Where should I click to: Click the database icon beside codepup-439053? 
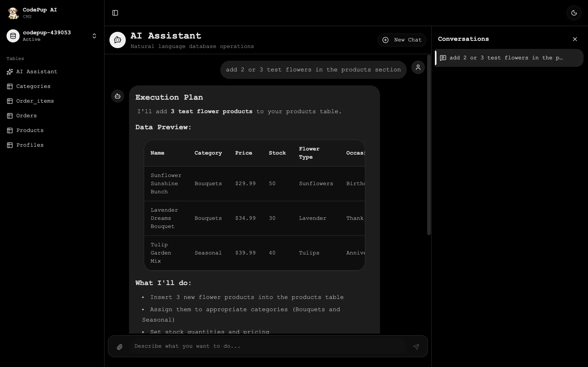pos(13,36)
